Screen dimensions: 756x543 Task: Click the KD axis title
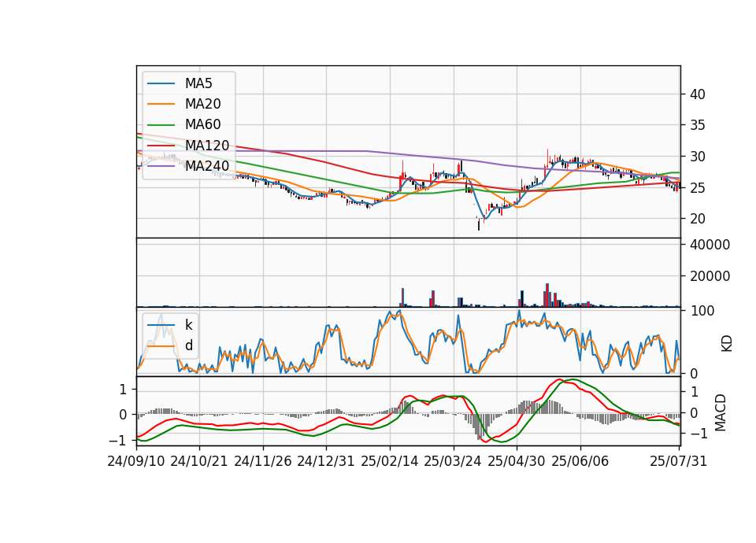pyautogui.click(x=727, y=344)
